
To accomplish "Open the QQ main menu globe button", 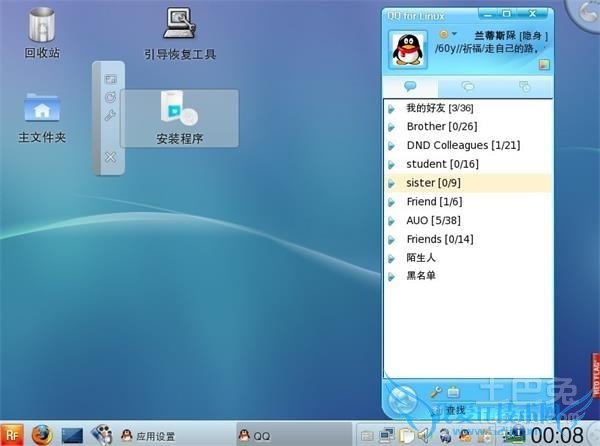I will 402,399.
